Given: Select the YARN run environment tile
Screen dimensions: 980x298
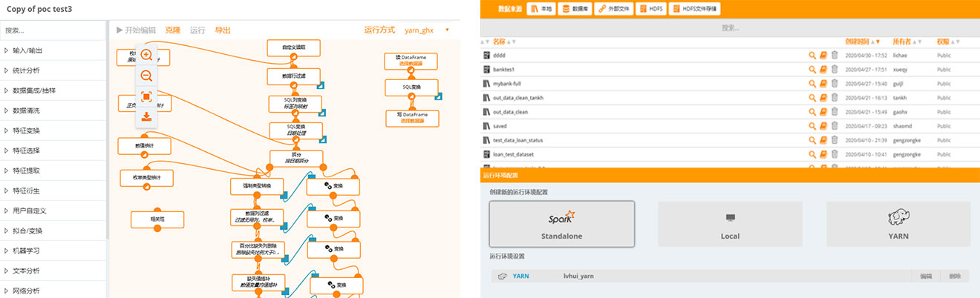Looking at the screenshot, I should click(898, 224).
